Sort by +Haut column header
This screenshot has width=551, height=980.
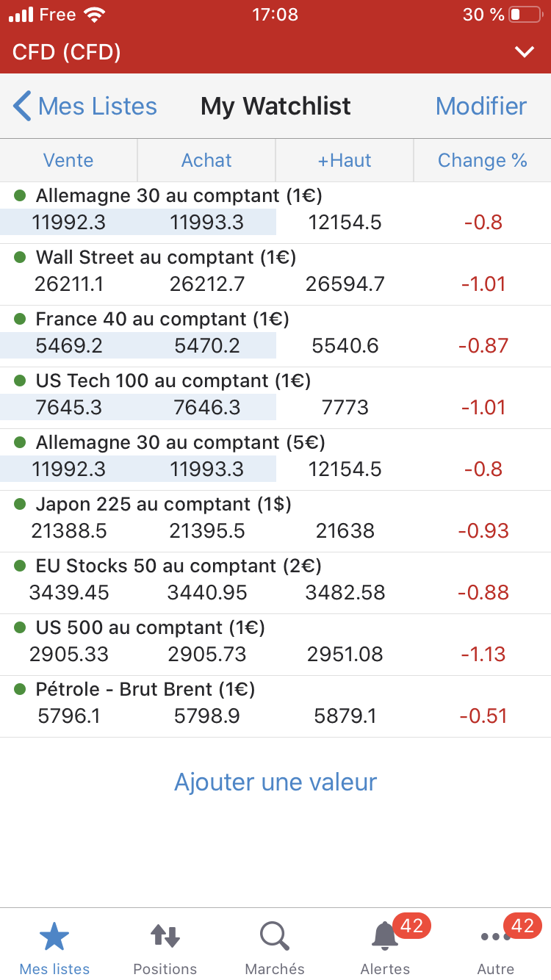(345, 161)
